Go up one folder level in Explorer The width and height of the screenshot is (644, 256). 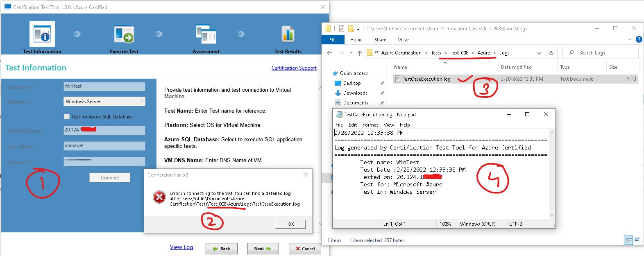coord(359,53)
